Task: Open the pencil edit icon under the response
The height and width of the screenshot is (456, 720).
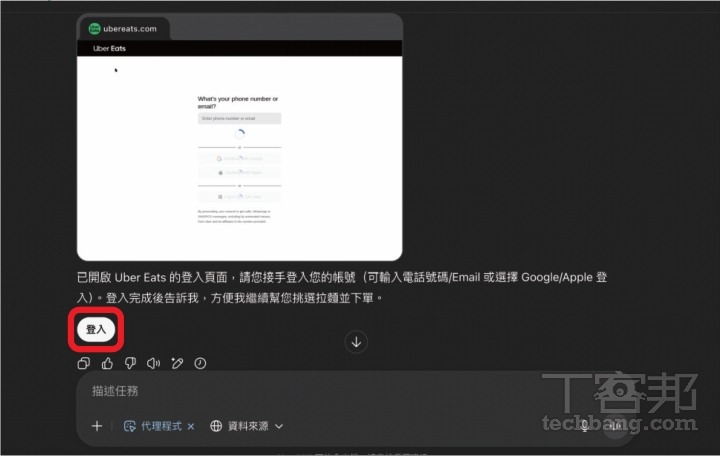Action: coord(177,363)
